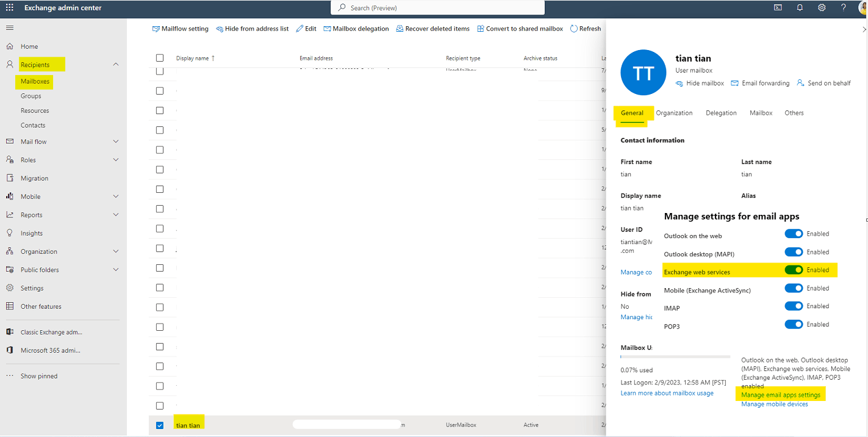The height and width of the screenshot is (437, 868).
Task: Open the app launcher waffle menu
Action: point(10,8)
